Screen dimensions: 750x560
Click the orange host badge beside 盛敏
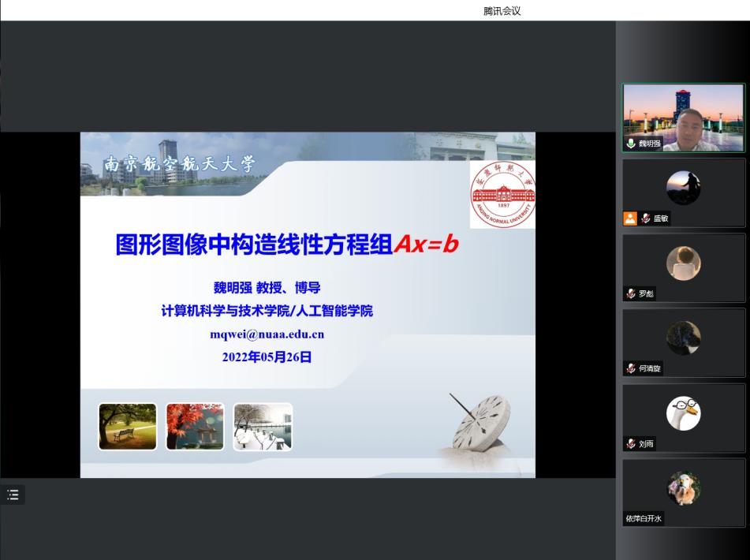click(x=630, y=219)
